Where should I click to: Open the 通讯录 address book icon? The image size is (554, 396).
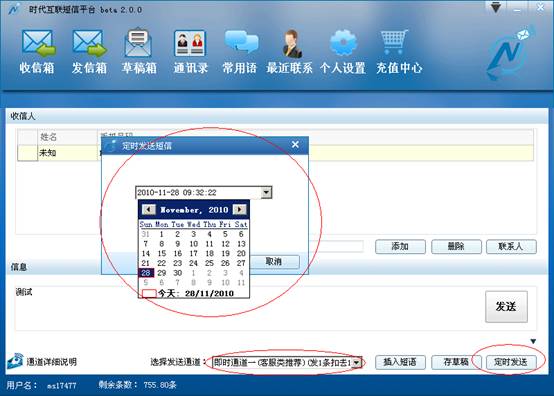(190, 43)
